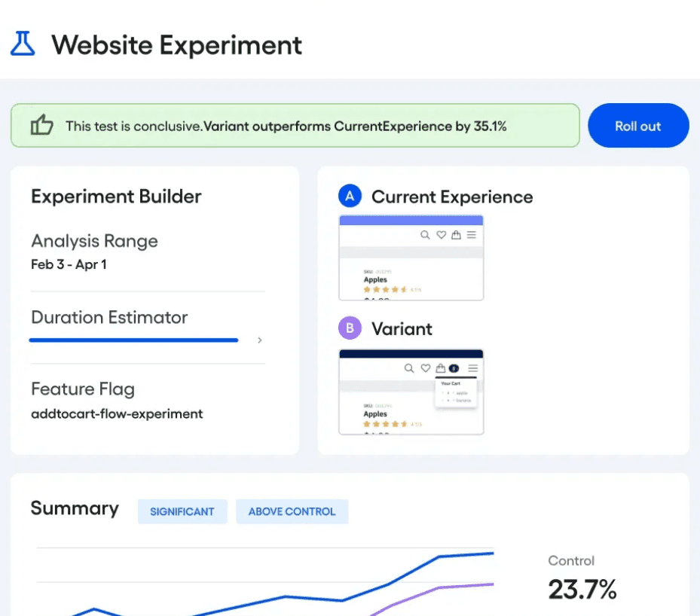Screen dimensions: 700x616
Task: Click the thumbs-up icon in the conclusive banner
Action: pyautogui.click(x=41, y=125)
